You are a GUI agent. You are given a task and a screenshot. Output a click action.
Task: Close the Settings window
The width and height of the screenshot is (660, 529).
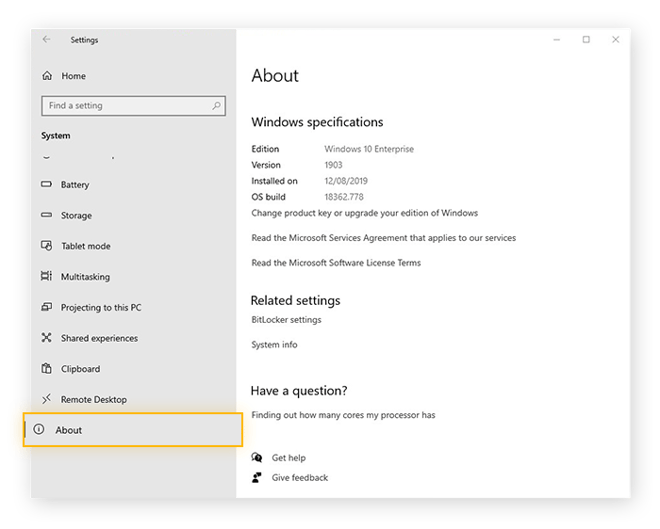(x=615, y=40)
